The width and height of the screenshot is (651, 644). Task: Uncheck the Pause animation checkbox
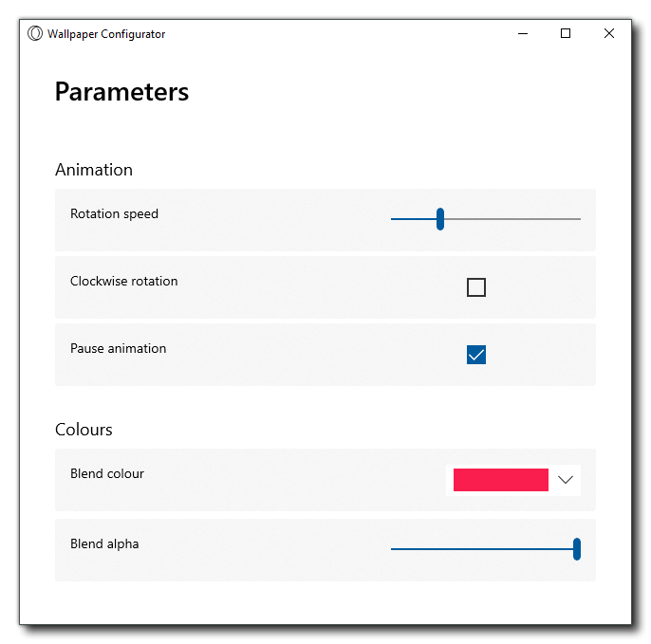tap(476, 355)
